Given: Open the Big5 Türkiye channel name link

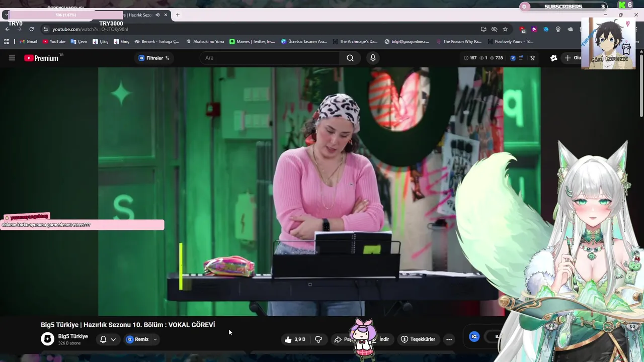Looking at the screenshot, I should 73,336.
